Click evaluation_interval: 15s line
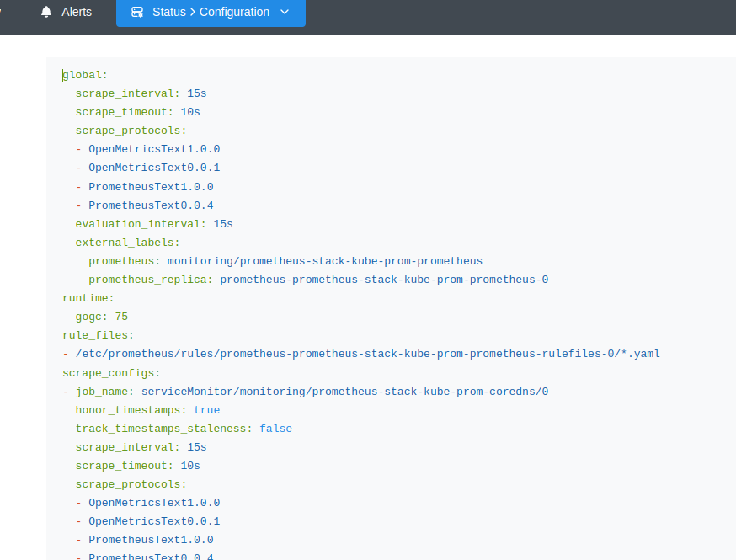The height and width of the screenshot is (560, 736). coord(154,224)
